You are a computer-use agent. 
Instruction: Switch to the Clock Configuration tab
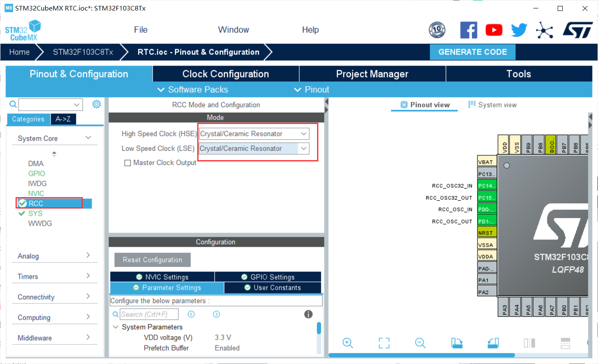(x=225, y=74)
